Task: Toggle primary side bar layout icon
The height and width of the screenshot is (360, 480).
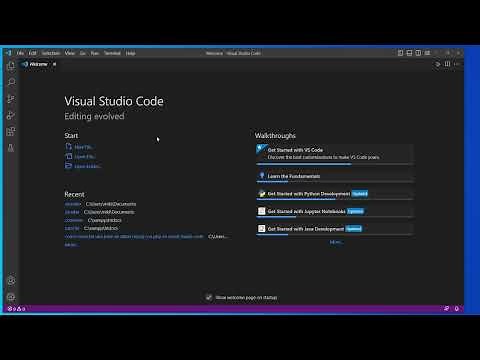Action: coord(400,53)
